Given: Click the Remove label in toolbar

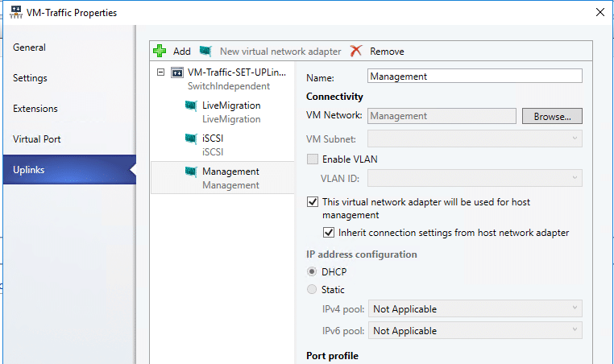Looking at the screenshot, I should point(387,52).
